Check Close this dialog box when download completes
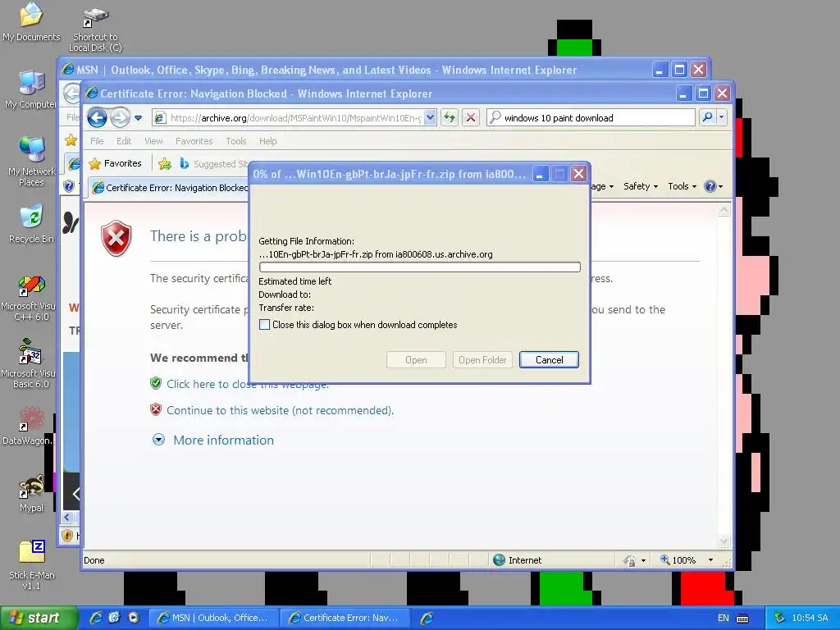This screenshot has height=630, width=840. pyautogui.click(x=264, y=325)
